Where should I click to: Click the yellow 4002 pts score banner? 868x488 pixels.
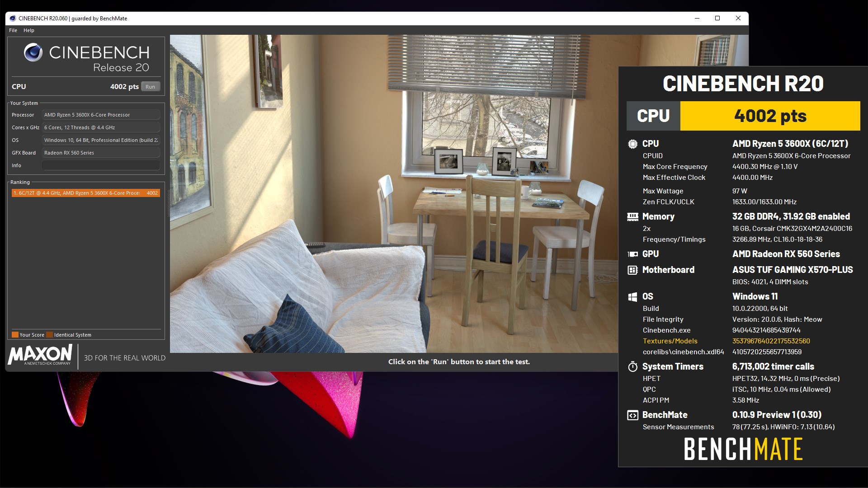pyautogui.click(x=770, y=116)
